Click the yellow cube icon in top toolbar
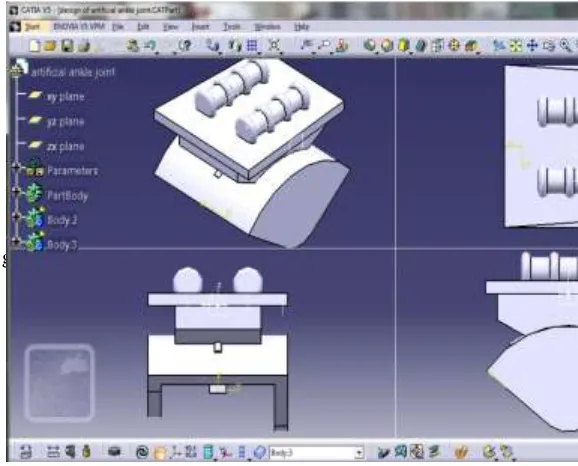The width and height of the screenshot is (578, 466). click(404, 46)
